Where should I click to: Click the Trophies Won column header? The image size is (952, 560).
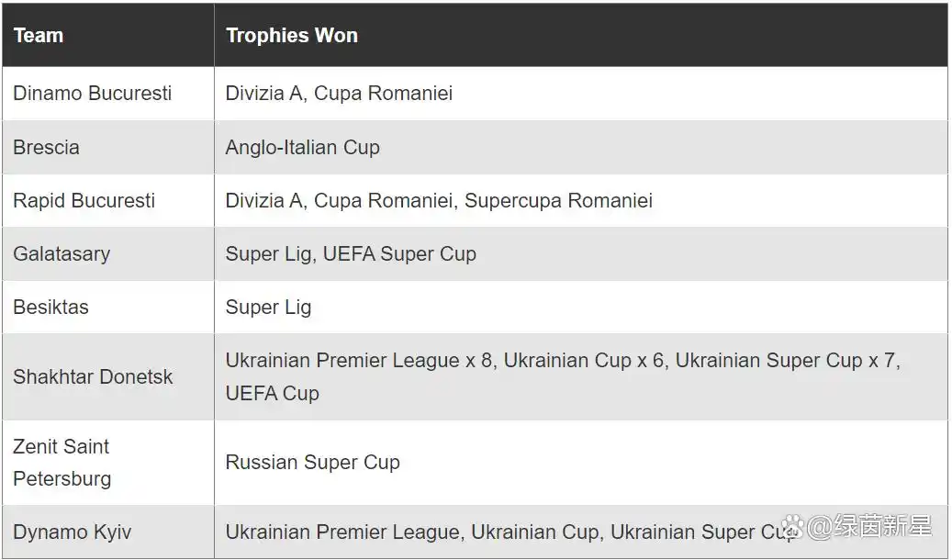[x=581, y=35]
